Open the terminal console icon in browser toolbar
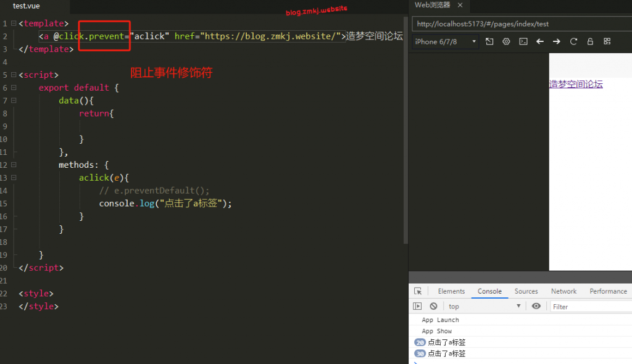The width and height of the screenshot is (632, 364). point(523,41)
